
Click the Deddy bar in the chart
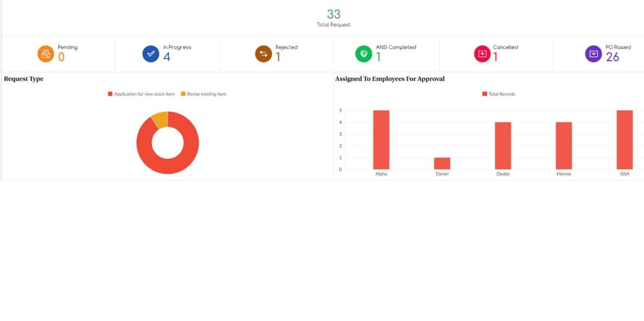503,146
